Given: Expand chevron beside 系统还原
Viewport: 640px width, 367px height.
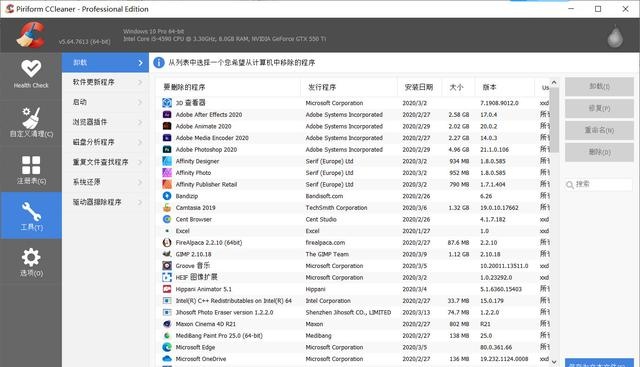Looking at the screenshot, I should 140,182.
